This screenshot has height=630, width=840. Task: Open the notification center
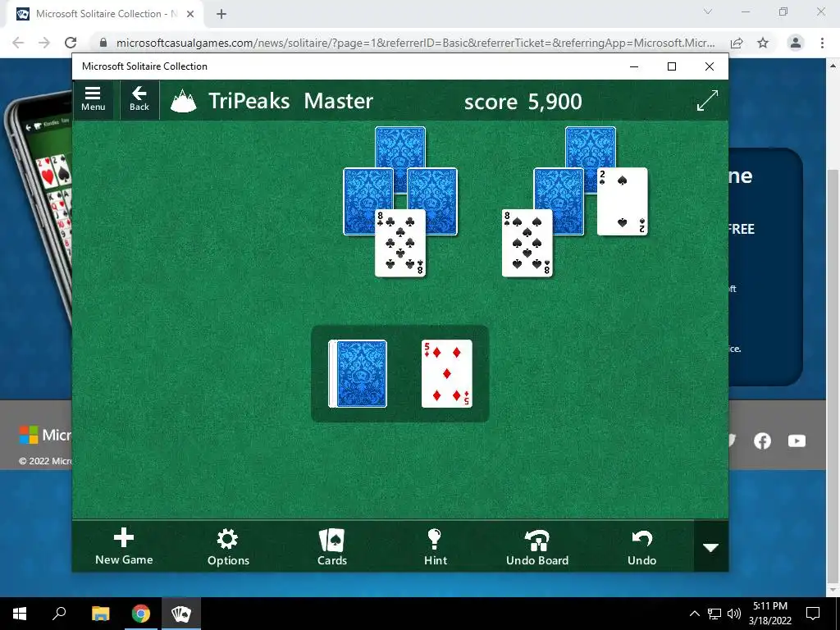click(813, 614)
